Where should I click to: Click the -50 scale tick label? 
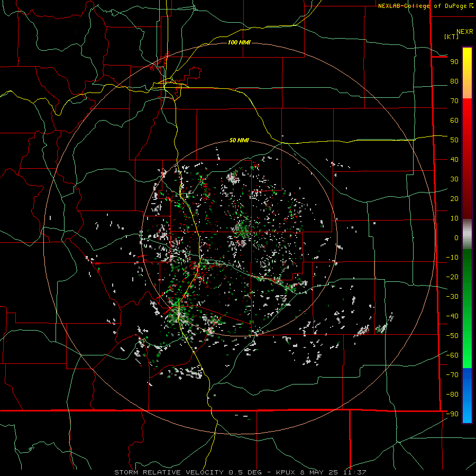point(452,336)
